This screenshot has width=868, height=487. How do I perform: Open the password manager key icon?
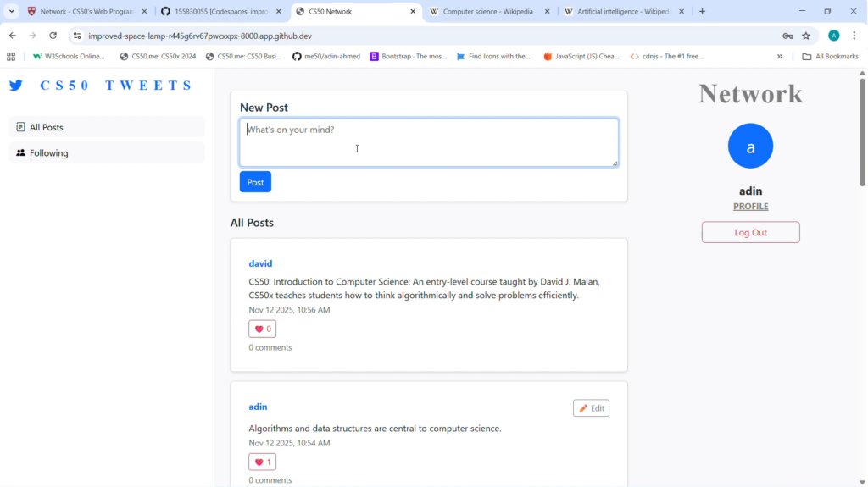[787, 36]
